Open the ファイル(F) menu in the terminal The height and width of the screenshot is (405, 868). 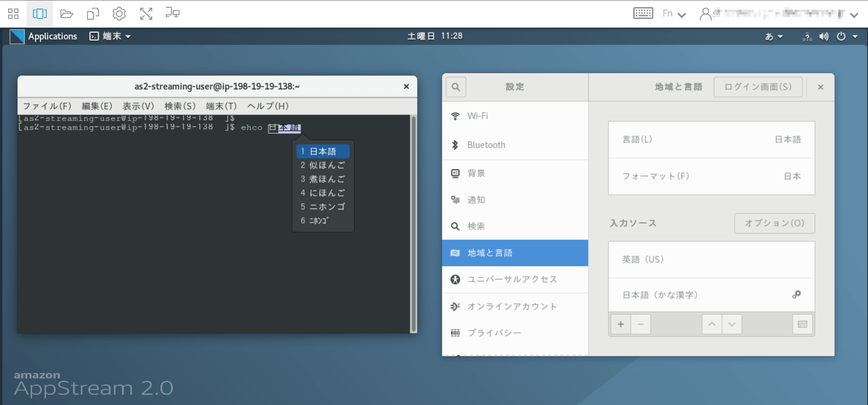[x=47, y=106]
